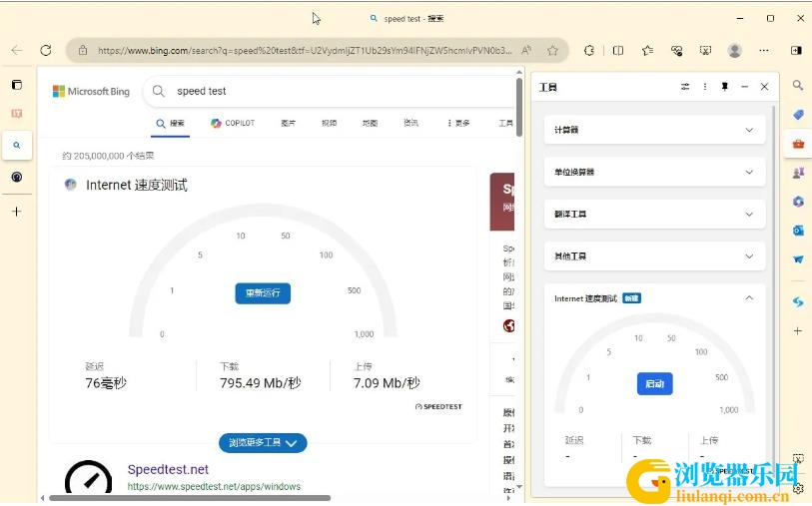Open Tools briefcase icon in sidebar
Screen dimensions: 812x506
tap(798, 144)
